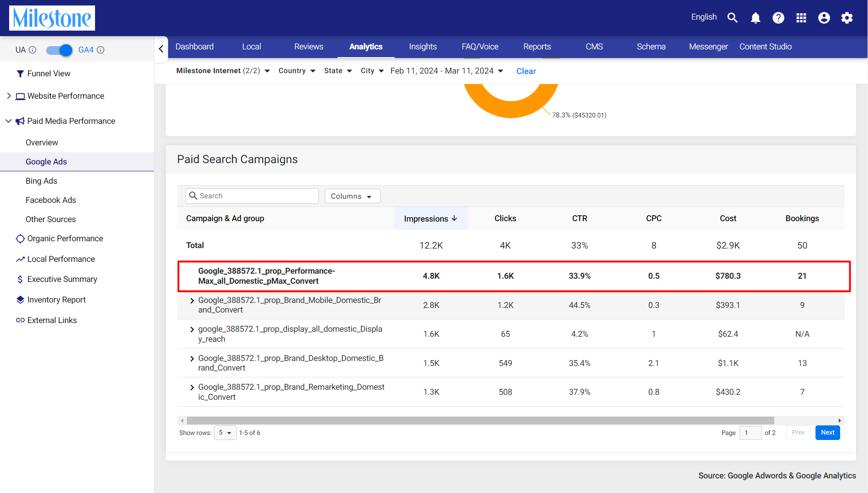Click the Paid Media megaphone icon
The width and height of the screenshot is (868, 493).
20,121
